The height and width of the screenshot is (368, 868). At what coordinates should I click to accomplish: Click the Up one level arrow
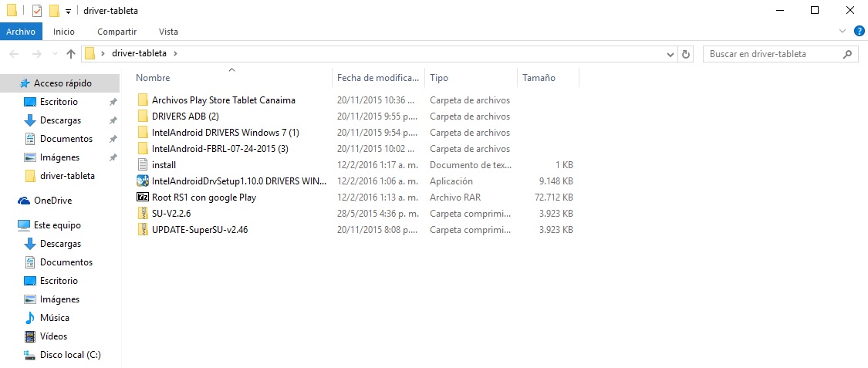coord(71,54)
